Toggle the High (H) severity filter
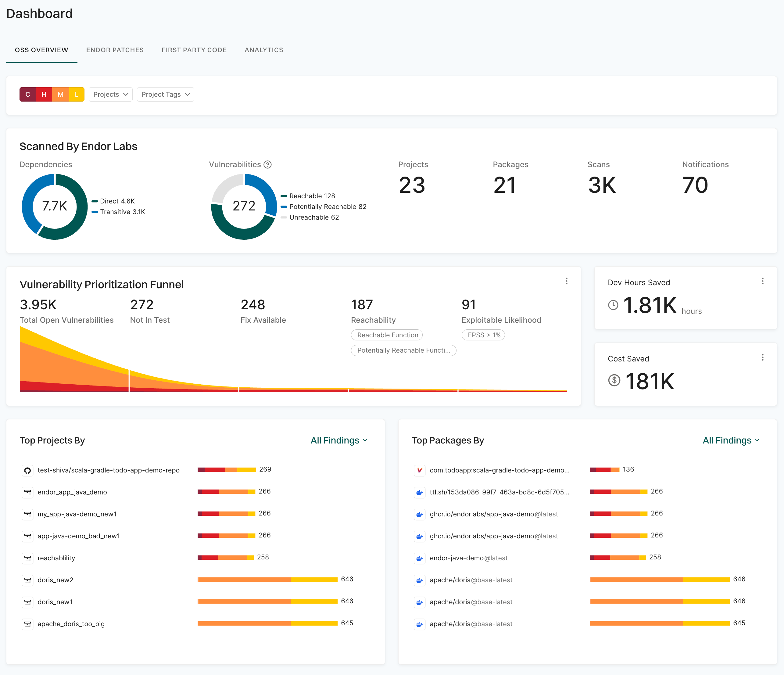This screenshot has width=784, height=675. tap(44, 94)
